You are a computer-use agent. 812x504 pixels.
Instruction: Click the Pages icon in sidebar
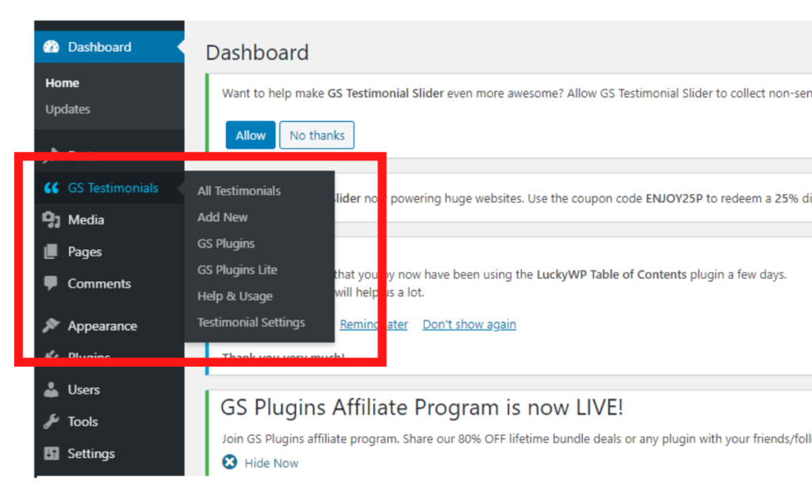tap(52, 251)
